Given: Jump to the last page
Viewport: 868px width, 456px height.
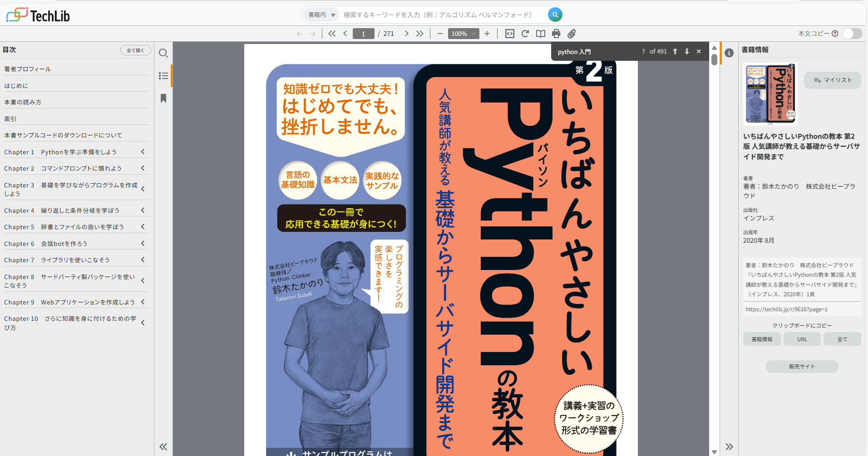Looking at the screenshot, I should (x=420, y=34).
